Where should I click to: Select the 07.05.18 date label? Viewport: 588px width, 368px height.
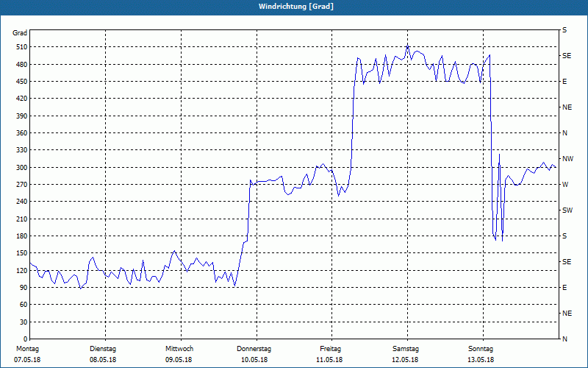(x=27, y=360)
